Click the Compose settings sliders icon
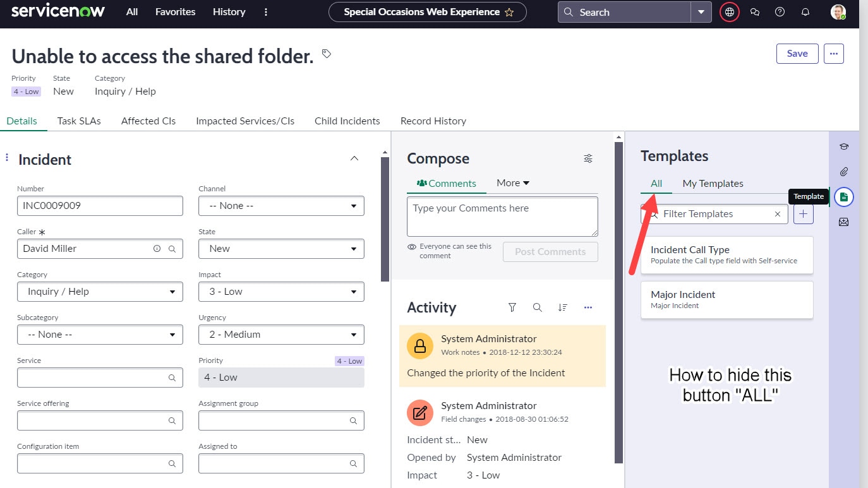868x488 pixels. pyautogui.click(x=588, y=158)
